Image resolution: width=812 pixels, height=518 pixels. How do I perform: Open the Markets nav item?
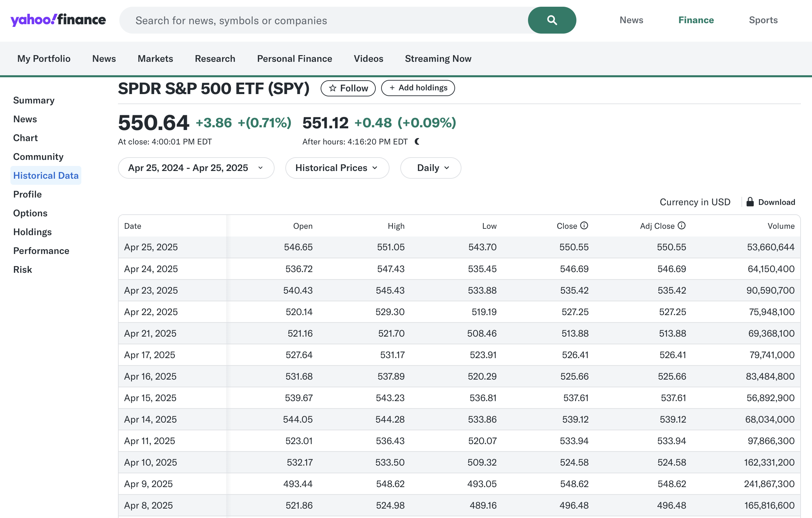tap(155, 59)
